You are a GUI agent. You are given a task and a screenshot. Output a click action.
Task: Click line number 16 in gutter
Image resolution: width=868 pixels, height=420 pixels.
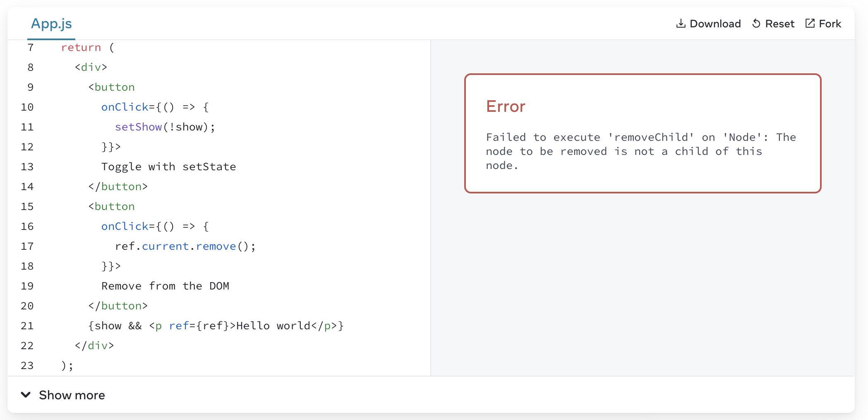tap(27, 226)
